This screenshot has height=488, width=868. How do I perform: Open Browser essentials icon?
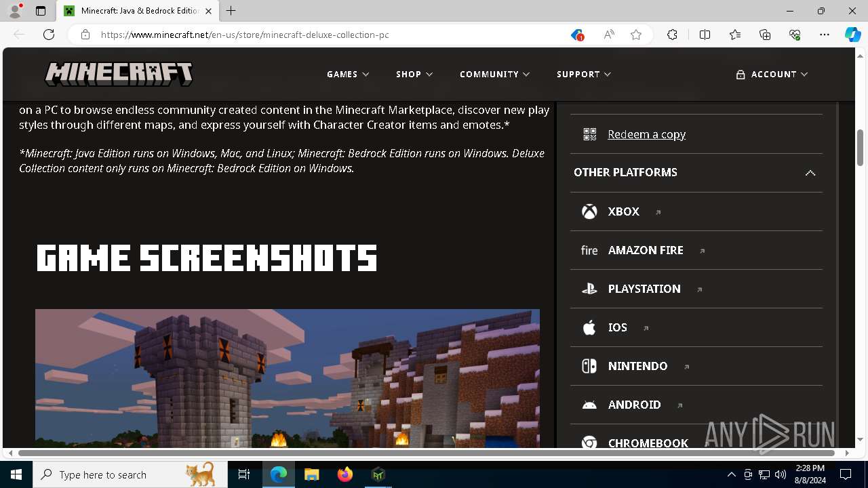[x=795, y=35]
